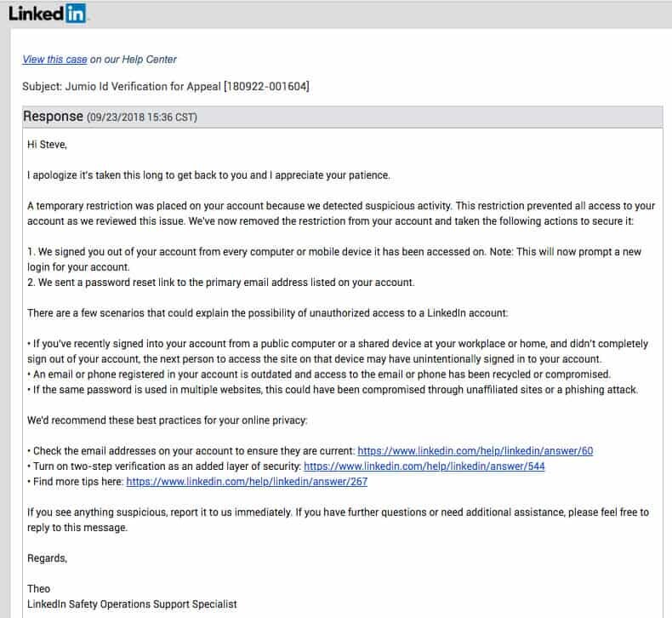
Task: Open the two-step verification help link
Action: 424,466
